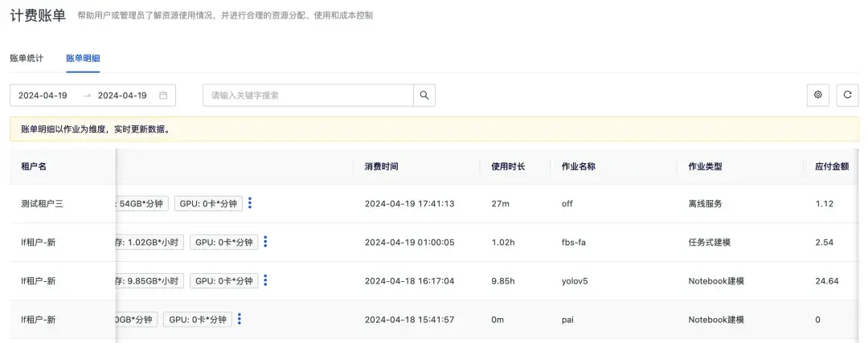
Task: Click job name pai
Action: pyautogui.click(x=568, y=320)
